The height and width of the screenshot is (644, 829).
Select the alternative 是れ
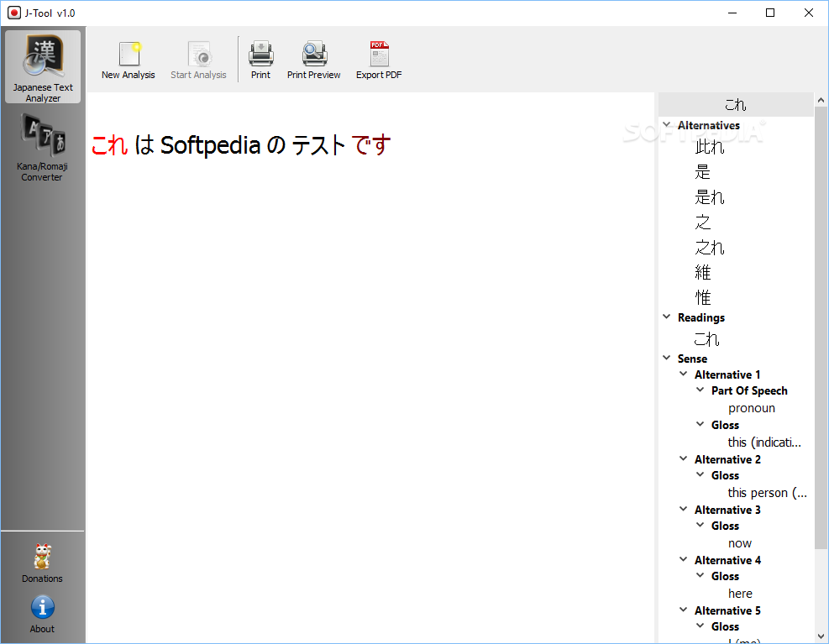tap(710, 197)
